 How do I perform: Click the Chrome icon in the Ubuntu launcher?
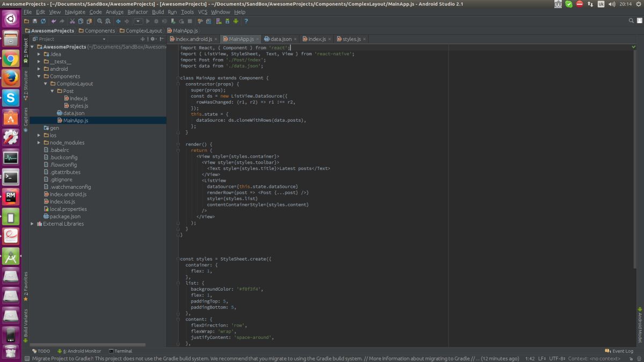(x=11, y=58)
